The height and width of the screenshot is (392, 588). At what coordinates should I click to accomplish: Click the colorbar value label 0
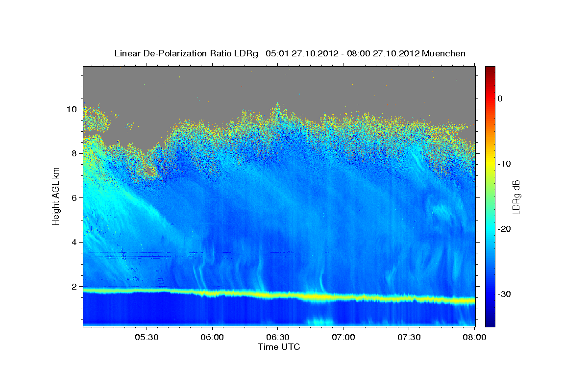tap(500, 98)
